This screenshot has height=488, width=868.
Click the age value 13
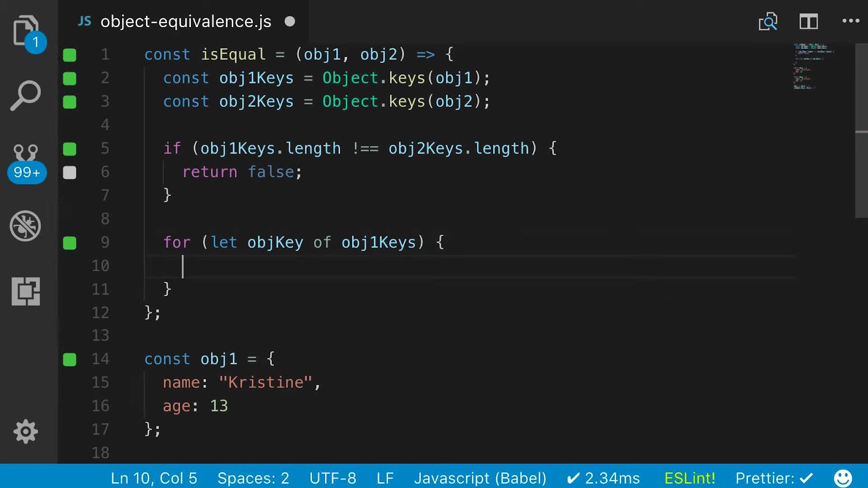[219, 406]
